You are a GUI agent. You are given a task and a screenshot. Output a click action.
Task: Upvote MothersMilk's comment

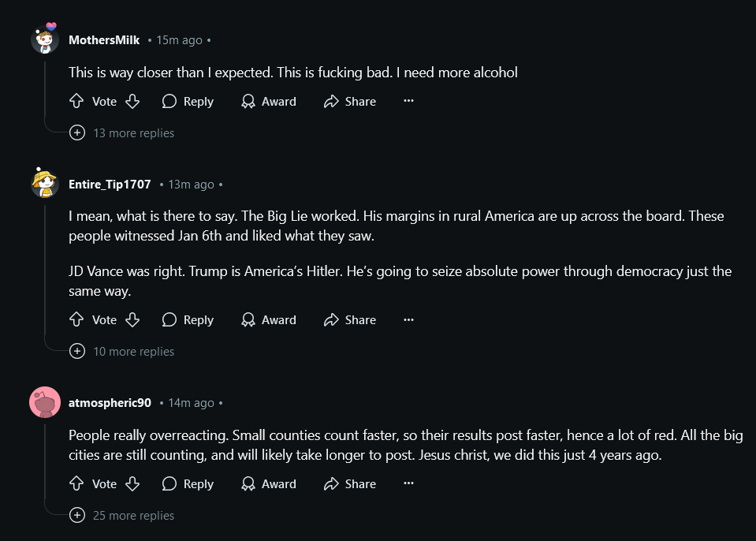pos(76,101)
